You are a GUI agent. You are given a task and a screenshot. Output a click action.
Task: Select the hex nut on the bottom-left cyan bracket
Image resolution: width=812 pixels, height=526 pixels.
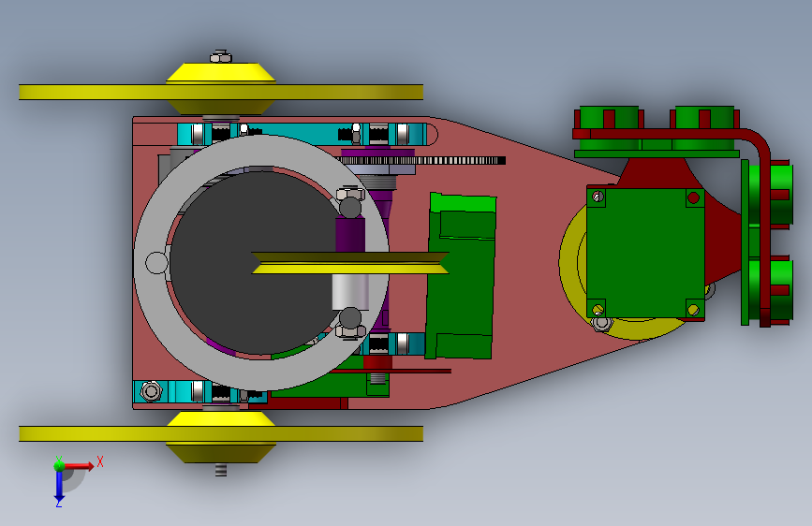point(151,391)
